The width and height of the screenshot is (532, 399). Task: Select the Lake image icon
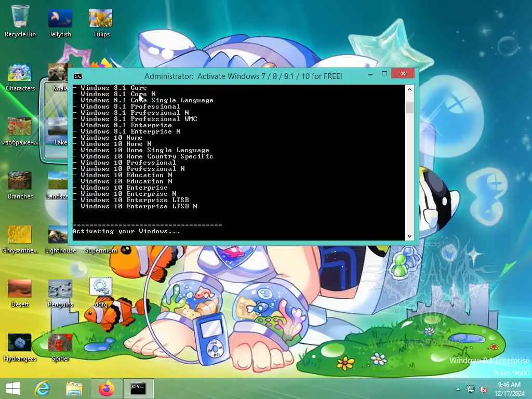pos(58,131)
